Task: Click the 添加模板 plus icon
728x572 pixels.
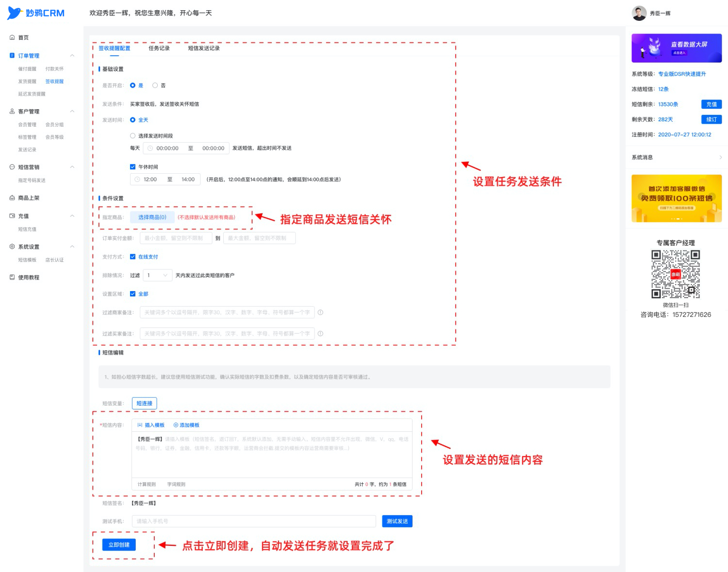Action: coord(176,425)
